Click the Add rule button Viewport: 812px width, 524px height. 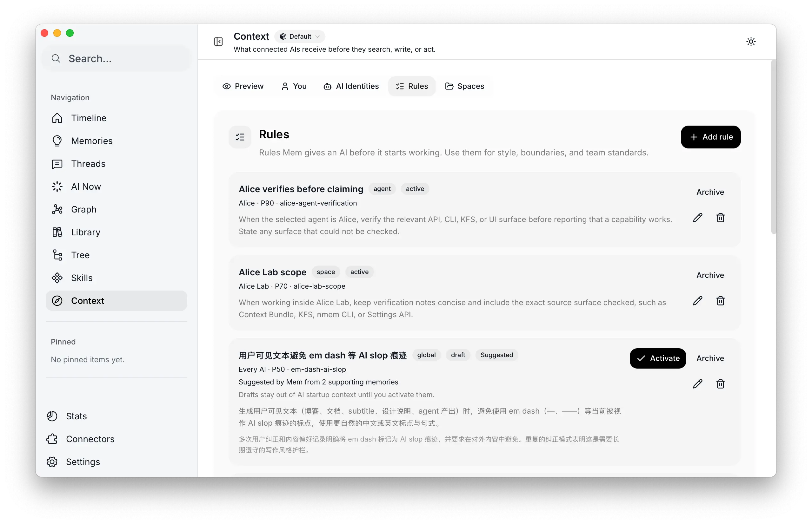[710, 137]
